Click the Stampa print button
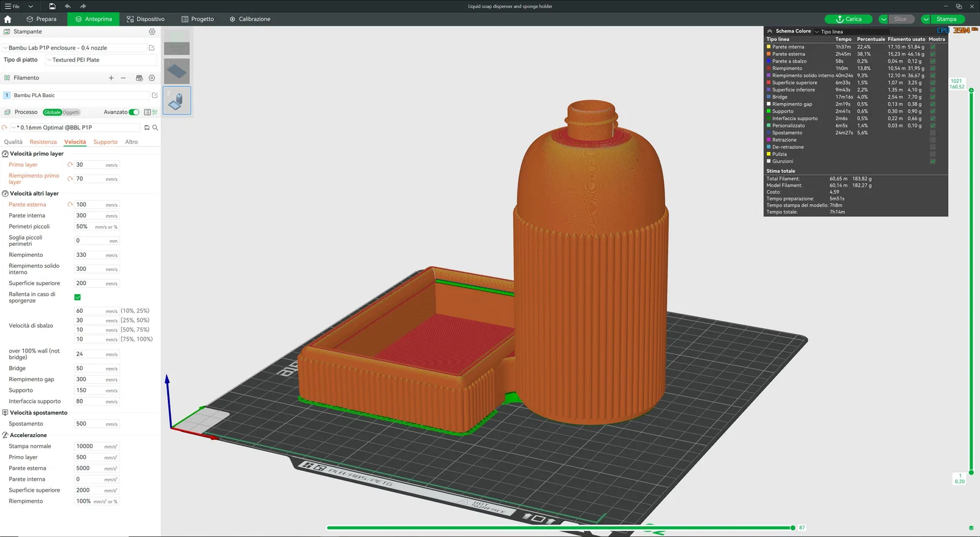Image resolution: width=980 pixels, height=537 pixels. (946, 19)
